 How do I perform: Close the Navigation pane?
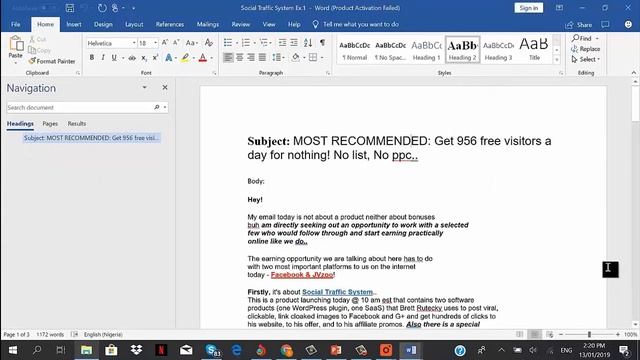click(165, 87)
